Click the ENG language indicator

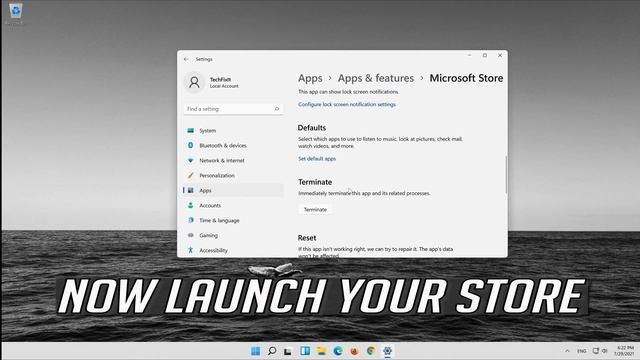(x=582, y=351)
